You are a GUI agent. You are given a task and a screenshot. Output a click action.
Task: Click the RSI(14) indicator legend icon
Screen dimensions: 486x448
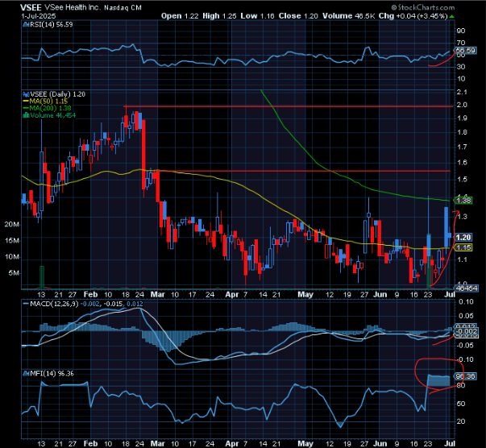pyautogui.click(x=26, y=24)
